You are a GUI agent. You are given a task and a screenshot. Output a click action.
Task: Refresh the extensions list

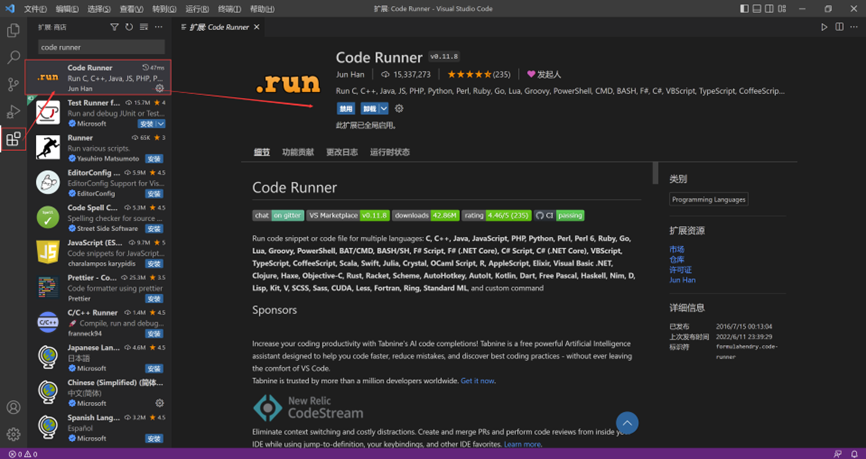129,27
